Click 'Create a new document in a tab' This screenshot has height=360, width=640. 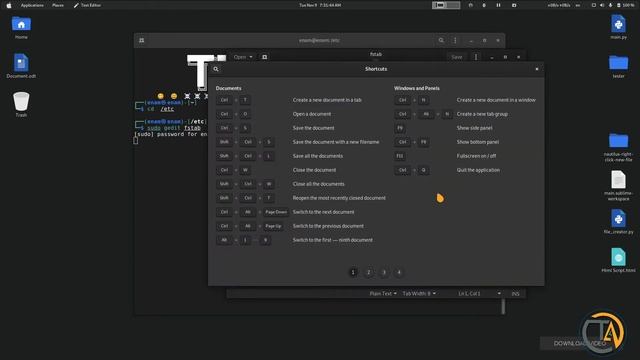point(327,100)
